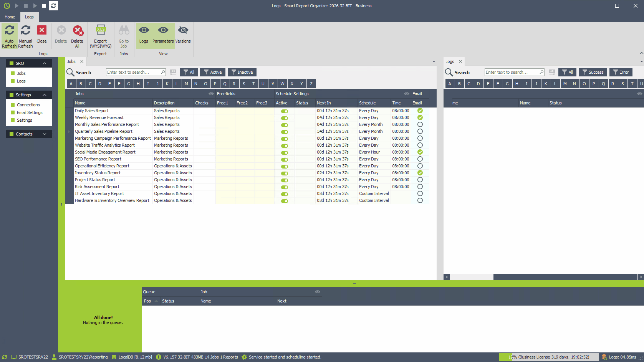
Task: Click the license progress bar in status bar
Action: coord(549,357)
